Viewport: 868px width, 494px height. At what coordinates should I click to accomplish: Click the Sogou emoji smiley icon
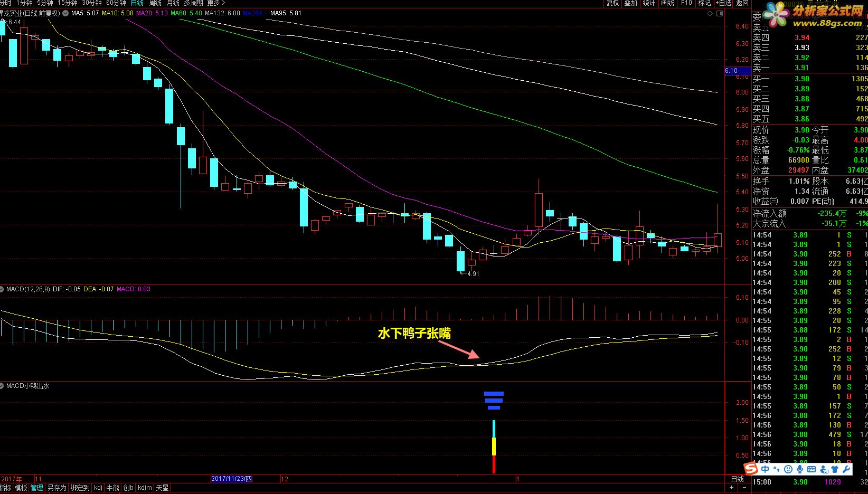[x=788, y=469]
